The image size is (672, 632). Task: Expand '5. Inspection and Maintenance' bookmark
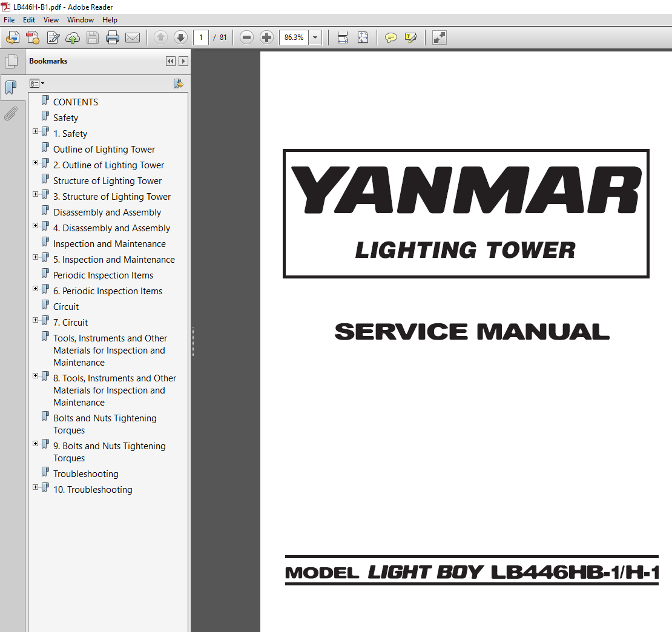coord(36,257)
